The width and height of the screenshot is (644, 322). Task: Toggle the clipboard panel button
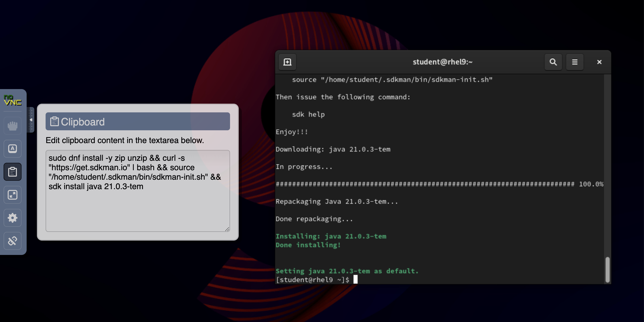click(x=13, y=172)
